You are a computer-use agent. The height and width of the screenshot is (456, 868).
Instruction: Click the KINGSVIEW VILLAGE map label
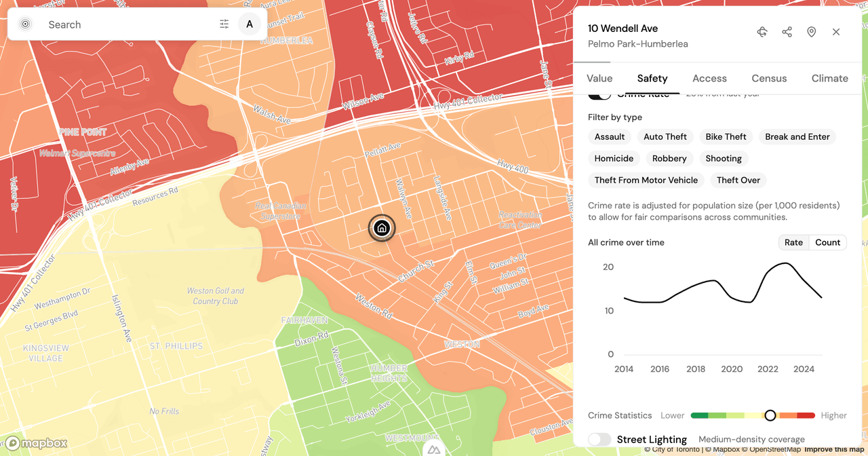[46, 353]
